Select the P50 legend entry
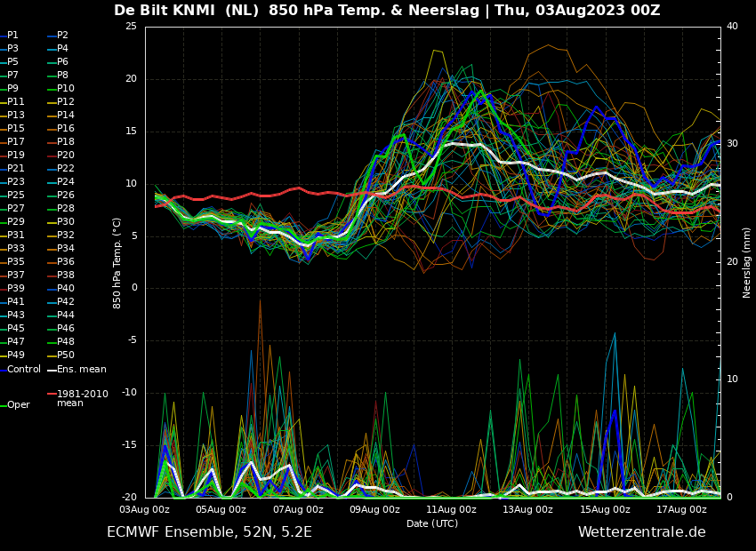 click(x=65, y=355)
